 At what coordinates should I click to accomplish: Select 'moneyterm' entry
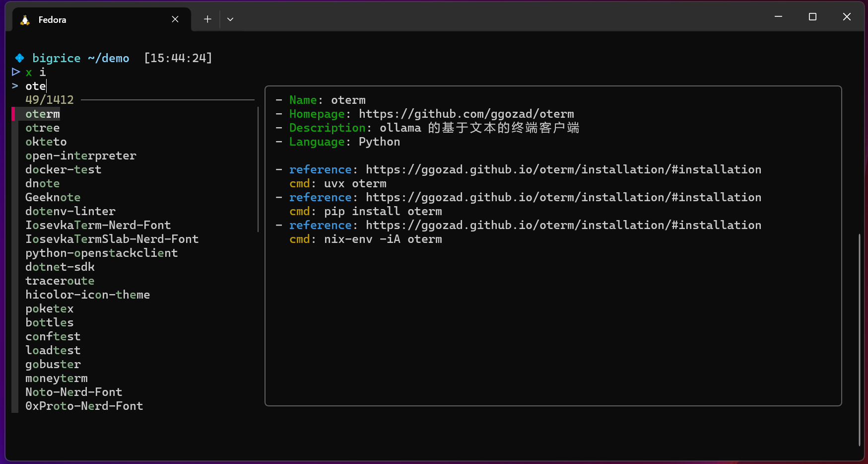[57, 378]
